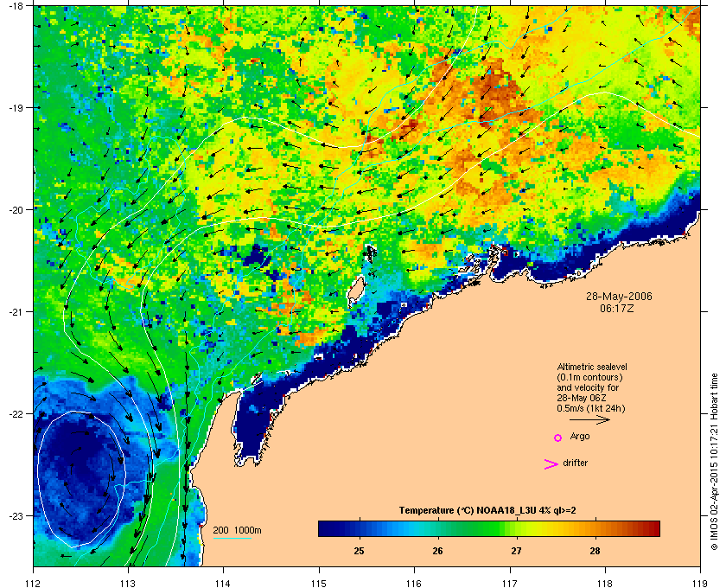Screen dimensions: 726x588
Task: Click the 'Altimetric sealevel' legend text
Action: pyautogui.click(x=592, y=367)
